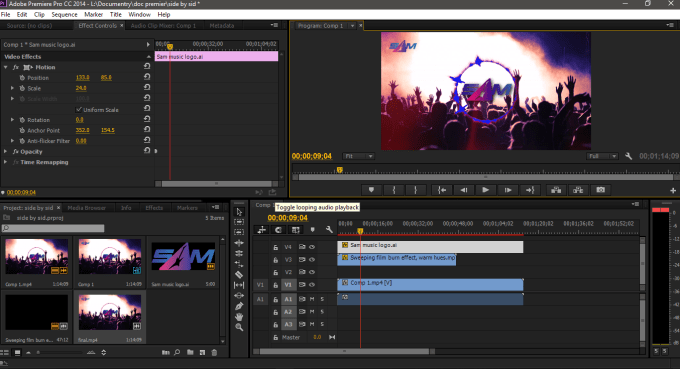Switch to Media Browser tab
The height and width of the screenshot is (369, 680).
[87, 208]
